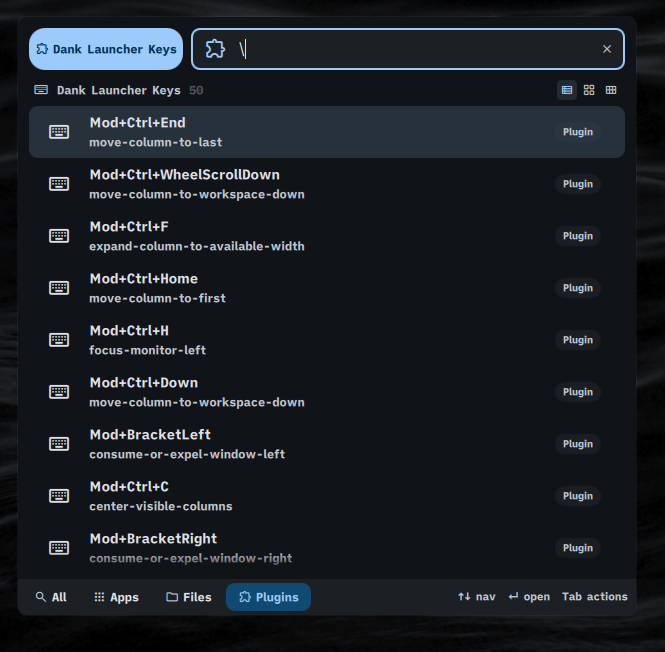Screen dimensions: 665x652
Task: Focus the search input field
Action: pos(420,49)
